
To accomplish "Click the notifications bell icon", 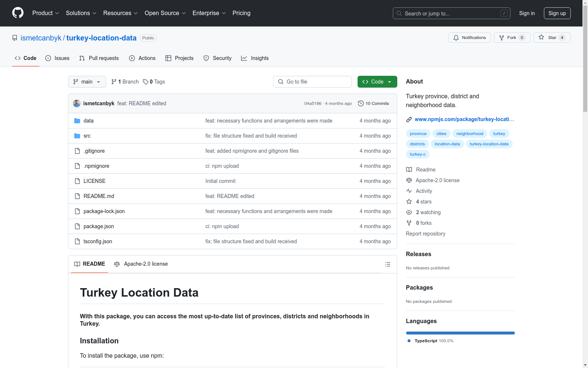I will (x=456, y=38).
